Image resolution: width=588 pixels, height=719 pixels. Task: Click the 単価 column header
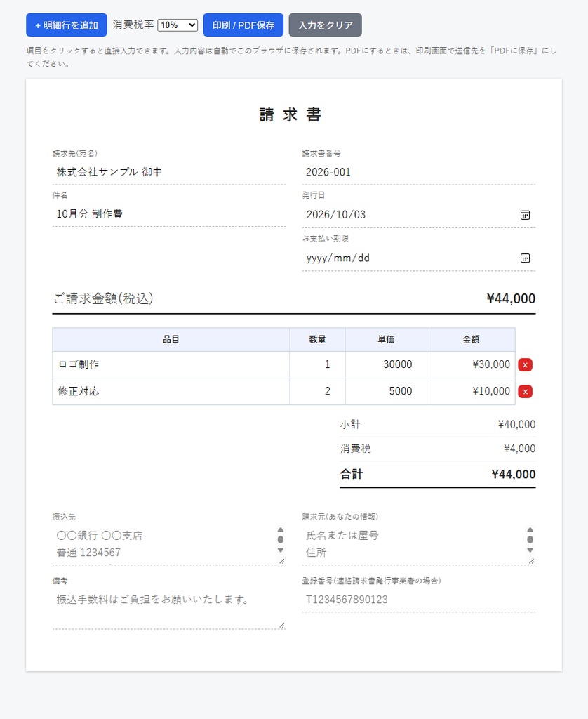pos(386,340)
